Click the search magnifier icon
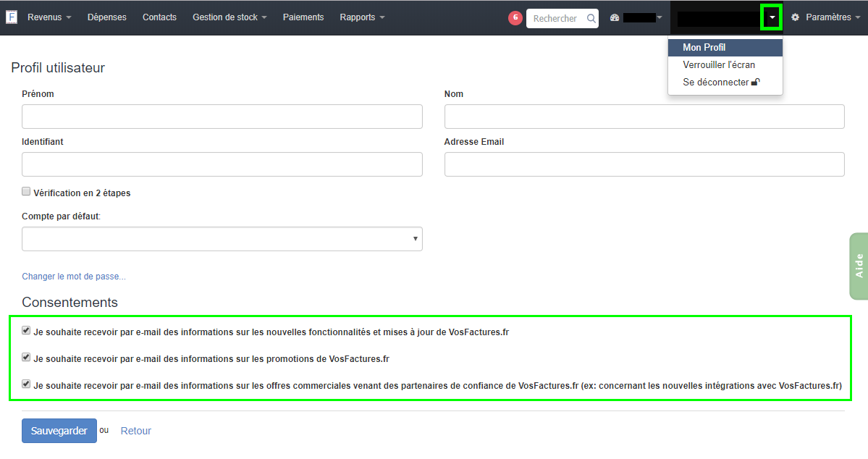Viewport: 868px width, 459px height. [x=591, y=19]
